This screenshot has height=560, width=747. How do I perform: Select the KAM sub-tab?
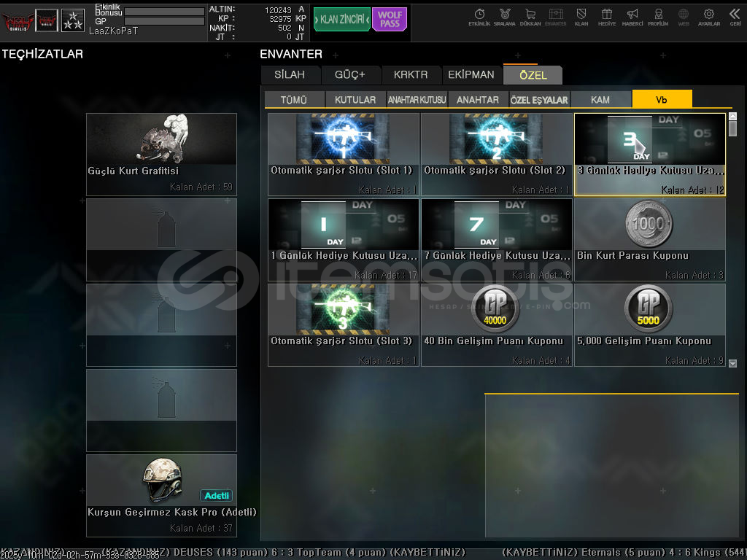point(600,99)
